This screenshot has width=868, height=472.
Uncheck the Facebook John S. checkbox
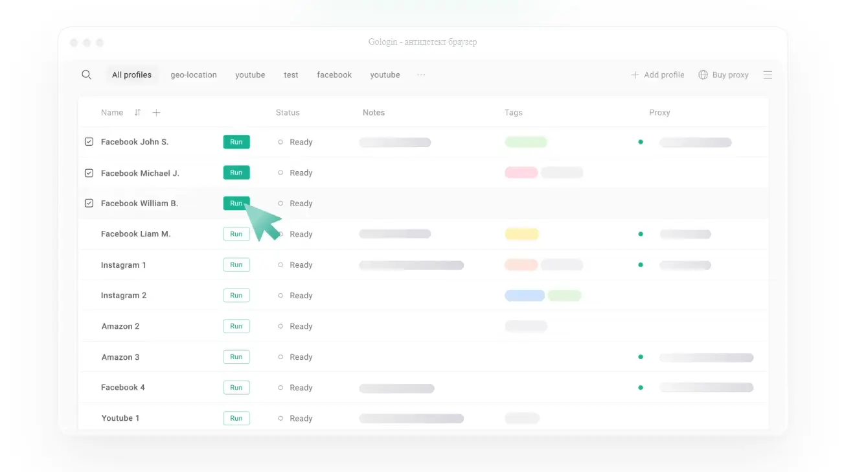(89, 141)
